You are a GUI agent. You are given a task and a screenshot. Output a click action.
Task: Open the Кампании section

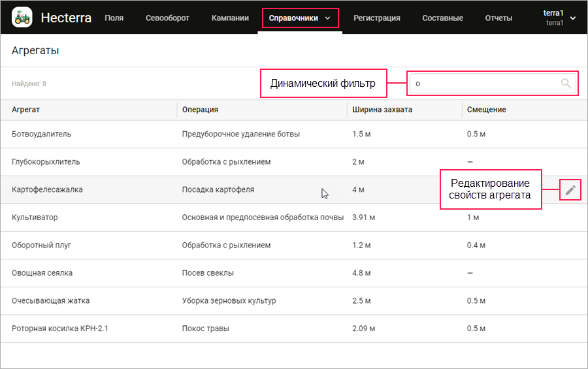click(x=230, y=18)
